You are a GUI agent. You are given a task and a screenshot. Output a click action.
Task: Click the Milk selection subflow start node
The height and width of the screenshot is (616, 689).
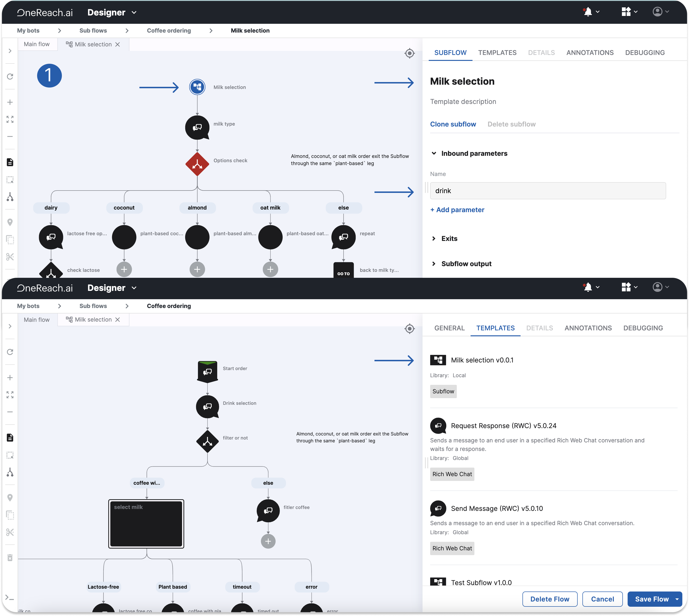pyautogui.click(x=197, y=87)
